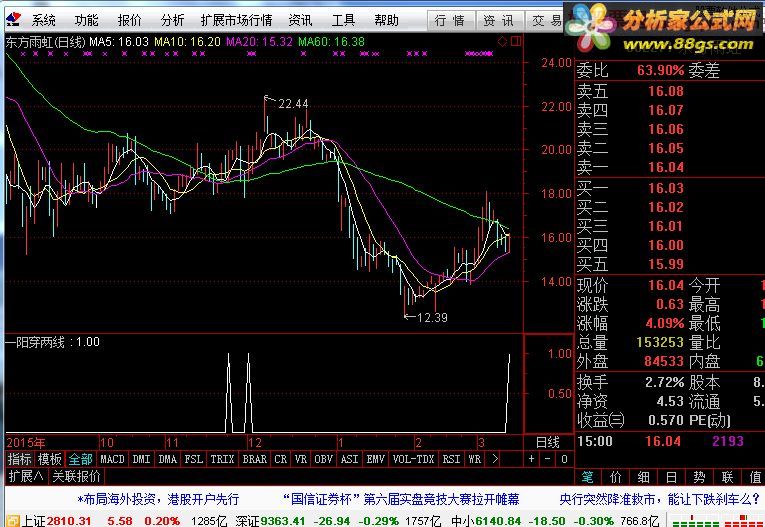The image size is (765, 527).
Task: Click the 日线 period label
Action: pyautogui.click(x=548, y=442)
